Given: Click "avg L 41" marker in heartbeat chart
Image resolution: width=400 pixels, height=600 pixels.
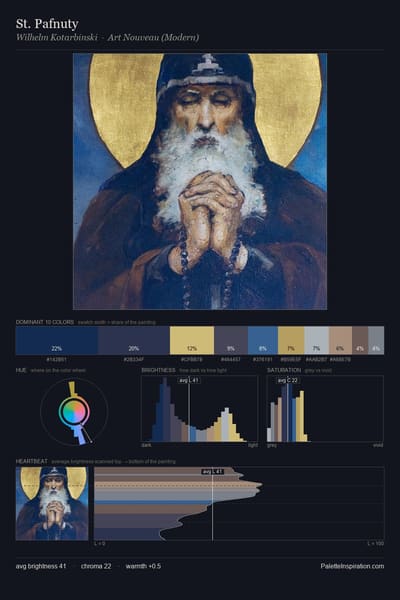Looking at the screenshot, I should pos(213,472).
